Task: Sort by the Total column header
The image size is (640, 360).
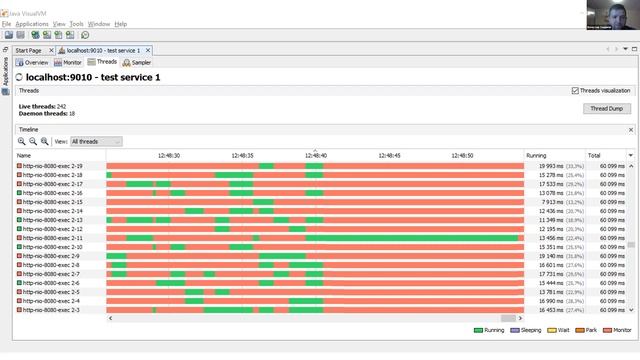Action: [606, 156]
